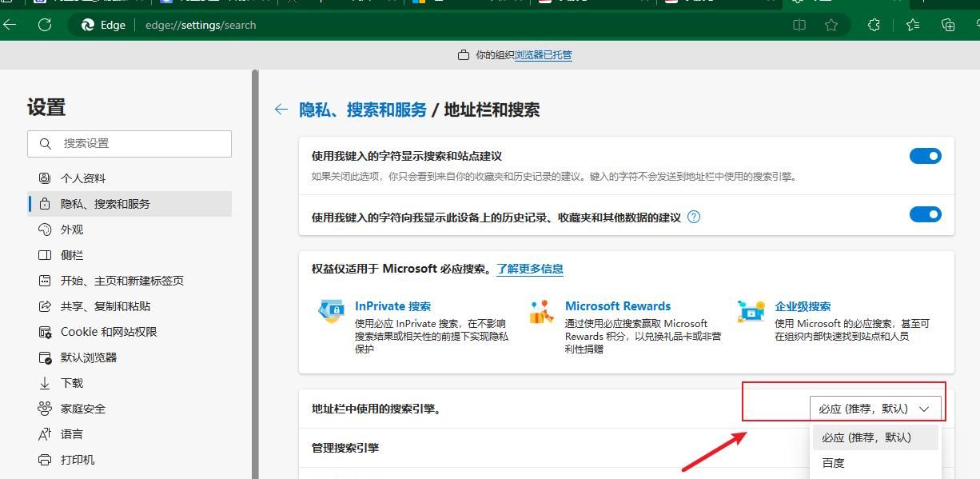
Task: Click the 了解更多信息 link
Action: (530, 268)
